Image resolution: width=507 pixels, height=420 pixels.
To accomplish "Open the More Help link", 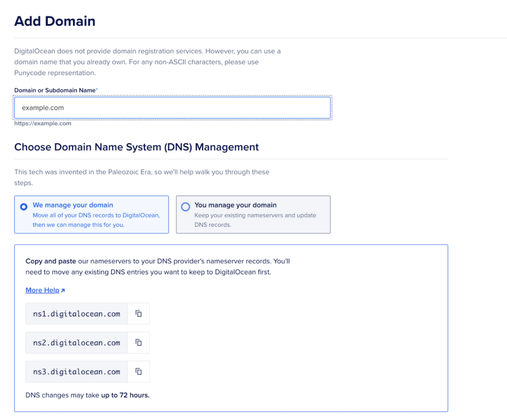I will coord(45,290).
